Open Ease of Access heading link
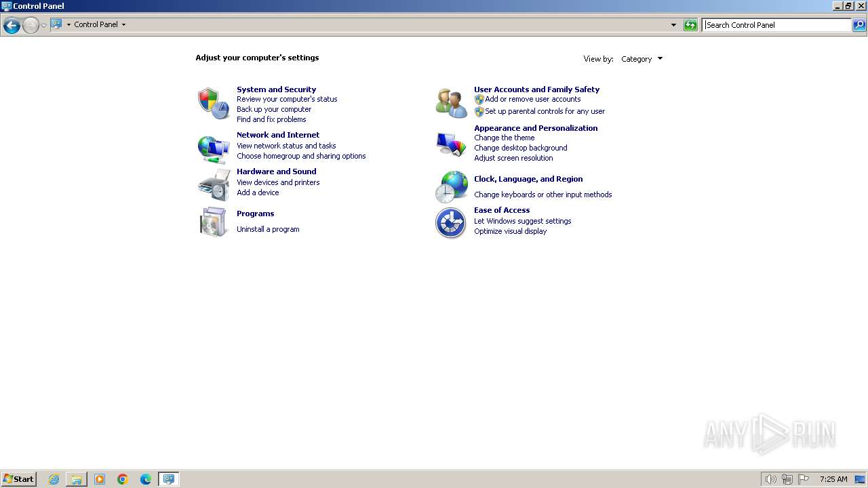Screen dimensions: 868x488 (502, 210)
